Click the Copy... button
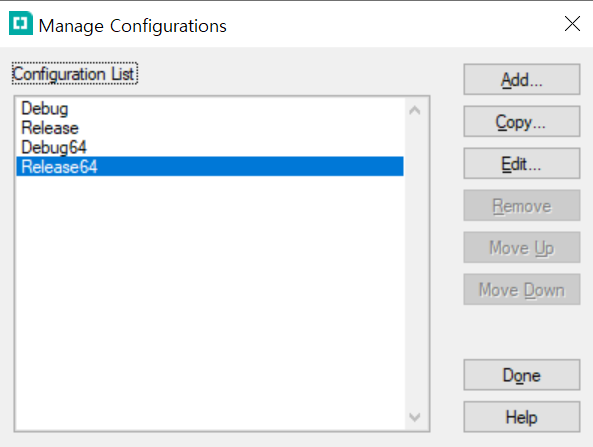The width and height of the screenshot is (593, 447). click(522, 121)
